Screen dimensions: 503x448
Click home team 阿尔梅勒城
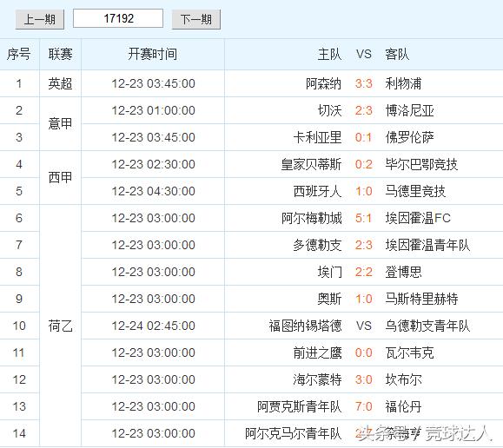(311, 219)
